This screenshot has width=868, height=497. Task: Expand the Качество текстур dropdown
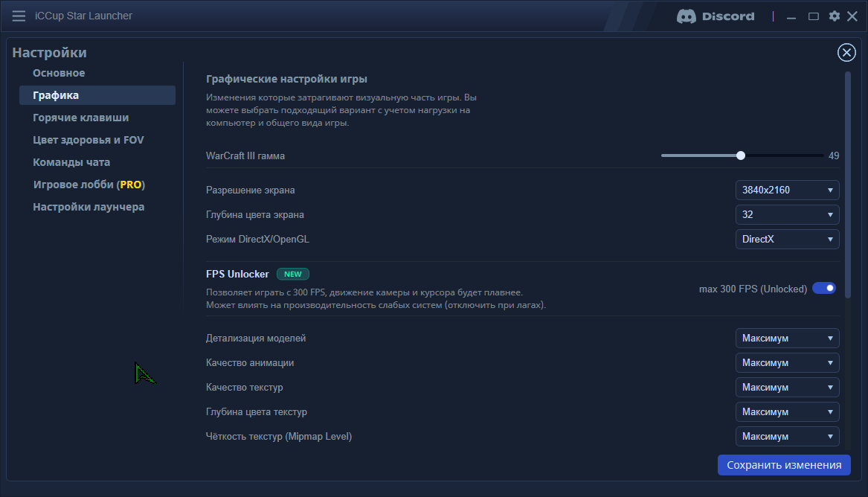coord(787,388)
